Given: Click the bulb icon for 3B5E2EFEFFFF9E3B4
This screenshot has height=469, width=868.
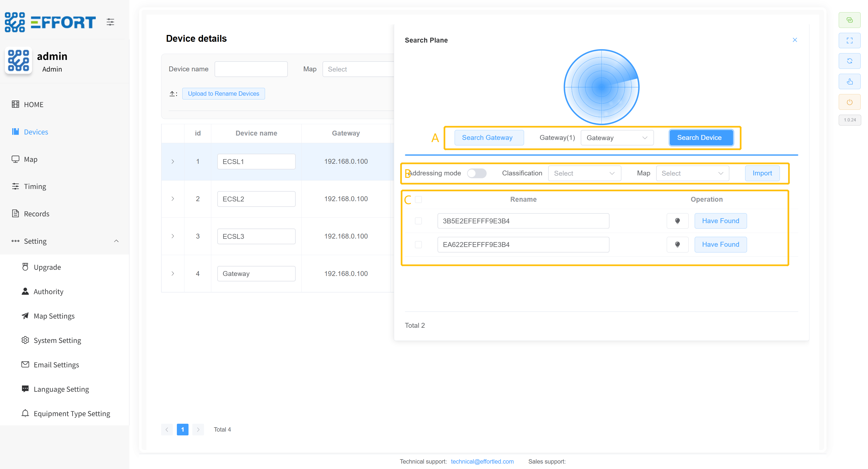Looking at the screenshot, I should 677,221.
